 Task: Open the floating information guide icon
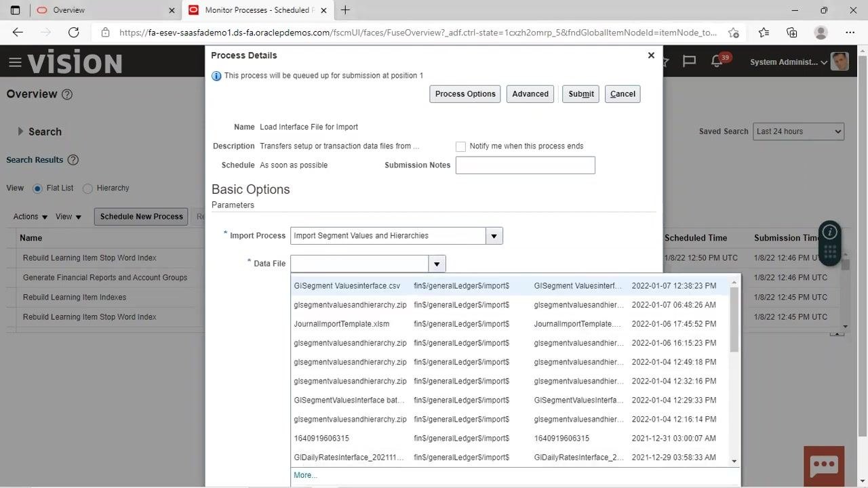point(830,232)
